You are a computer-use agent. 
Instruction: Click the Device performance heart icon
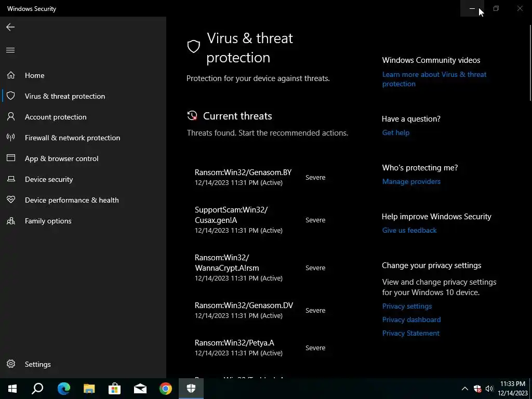coord(11,199)
